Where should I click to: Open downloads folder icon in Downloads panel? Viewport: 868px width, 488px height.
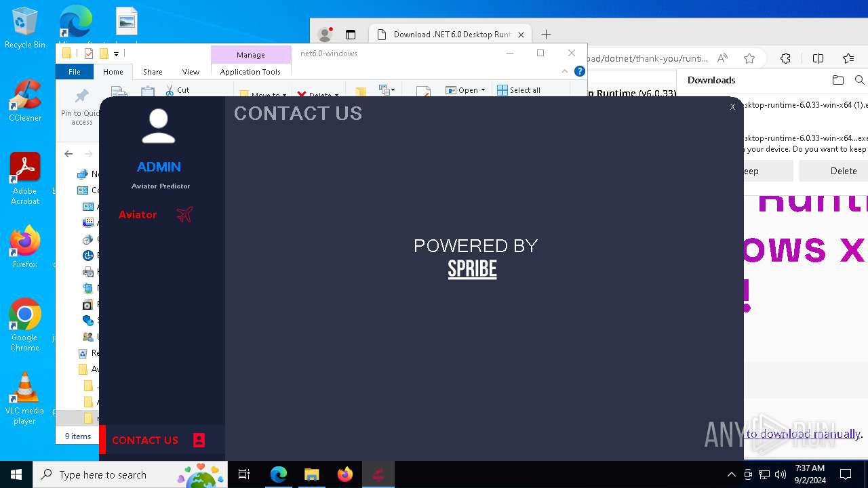(x=838, y=80)
